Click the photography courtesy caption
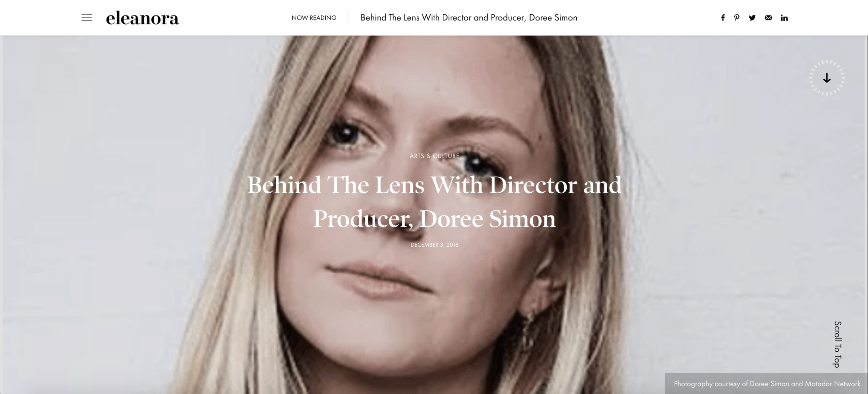The height and width of the screenshot is (394, 868). tap(767, 384)
